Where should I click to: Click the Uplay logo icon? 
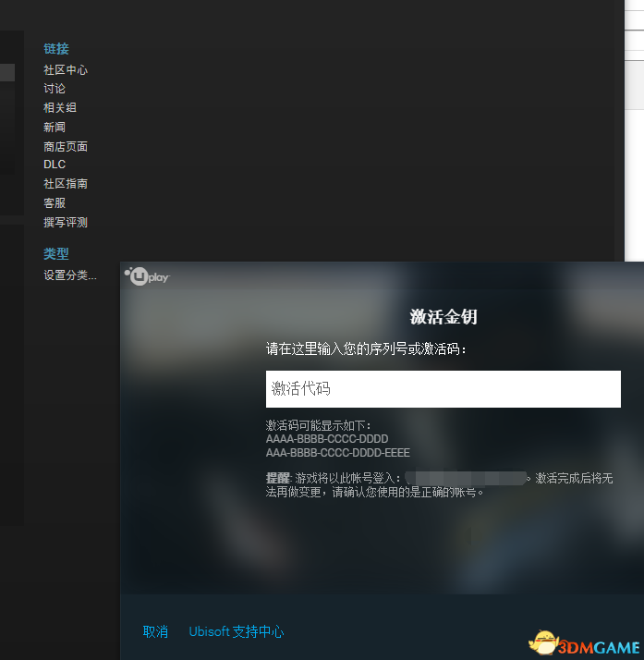pyautogui.click(x=147, y=276)
